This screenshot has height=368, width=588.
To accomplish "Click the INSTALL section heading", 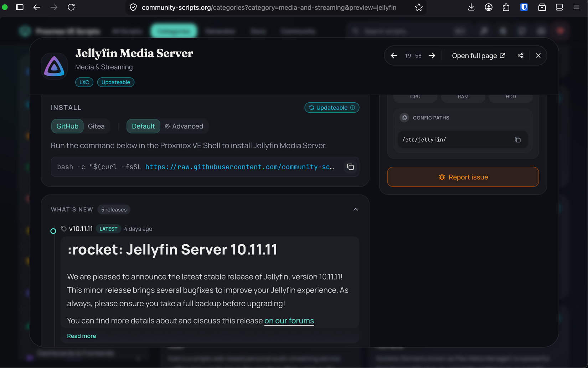I will [66, 108].
